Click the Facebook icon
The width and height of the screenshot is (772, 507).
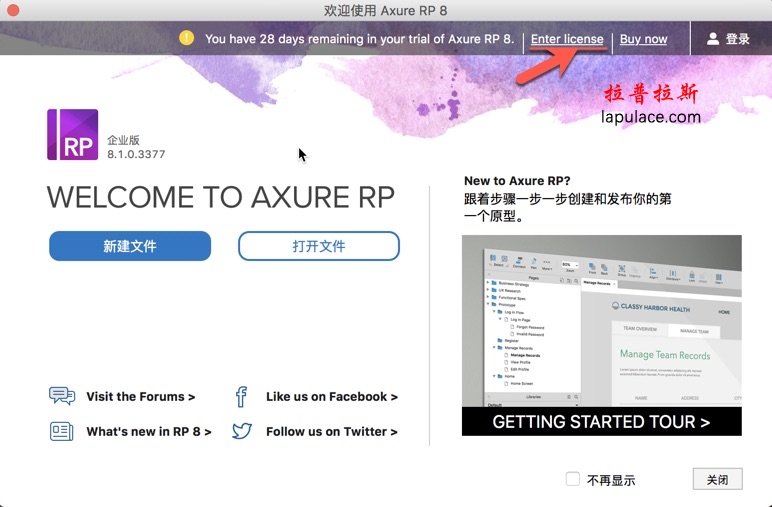[241, 397]
